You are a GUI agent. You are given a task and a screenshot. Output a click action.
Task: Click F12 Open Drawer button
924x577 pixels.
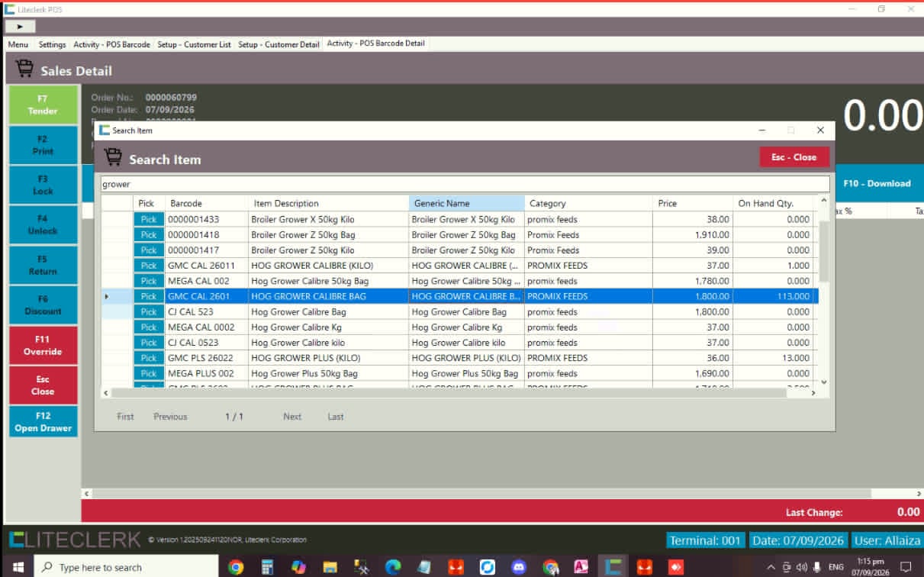(43, 421)
